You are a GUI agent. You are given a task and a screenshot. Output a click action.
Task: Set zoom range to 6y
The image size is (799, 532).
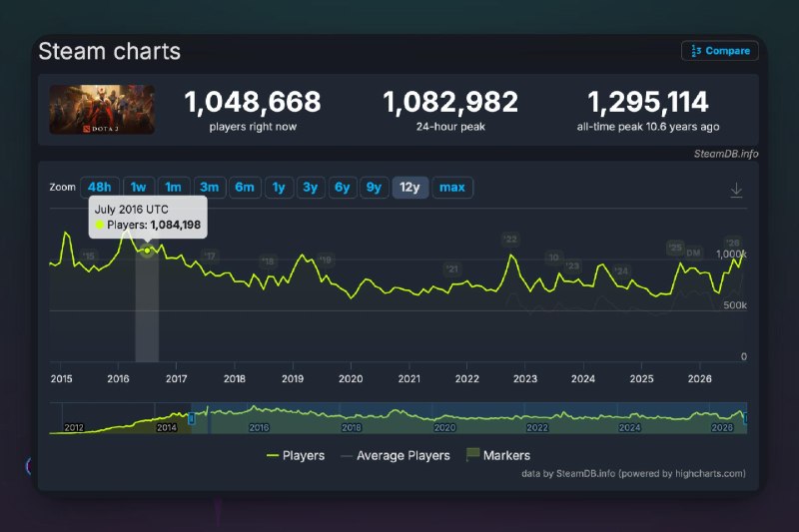(x=343, y=188)
